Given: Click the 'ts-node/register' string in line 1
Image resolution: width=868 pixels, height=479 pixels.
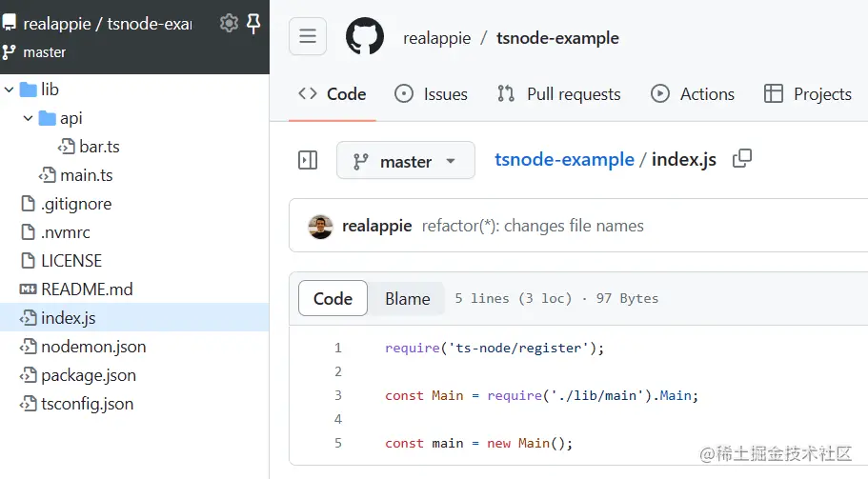Looking at the screenshot, I should pos(518,348).
